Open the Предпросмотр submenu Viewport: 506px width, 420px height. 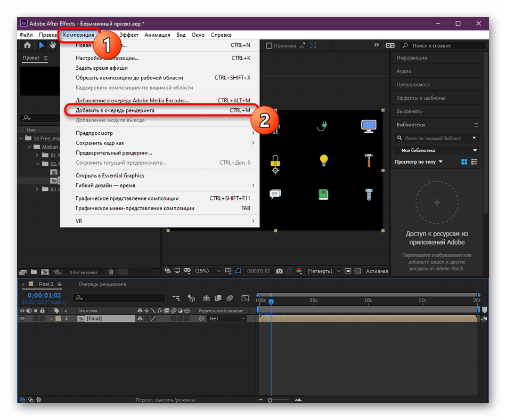point(160,133)
